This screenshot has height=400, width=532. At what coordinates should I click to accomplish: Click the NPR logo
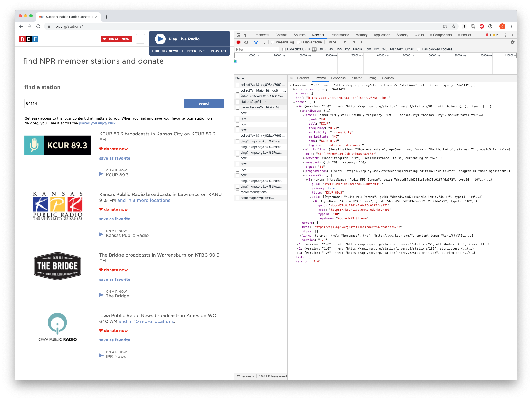[29, 39]
